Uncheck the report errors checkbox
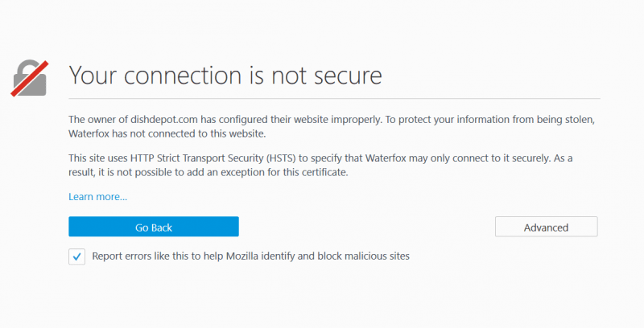 77,257
